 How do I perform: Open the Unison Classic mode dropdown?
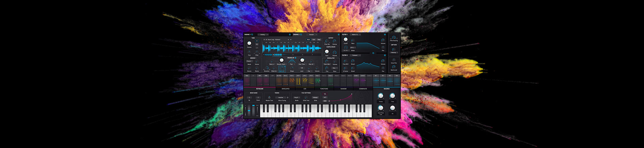pos(249,61)
